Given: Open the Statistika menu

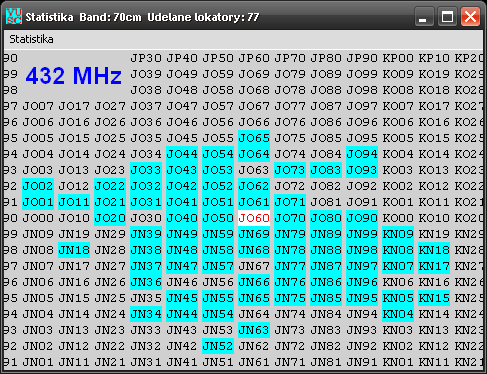Looking at the screenshot, I should (31, 39).
